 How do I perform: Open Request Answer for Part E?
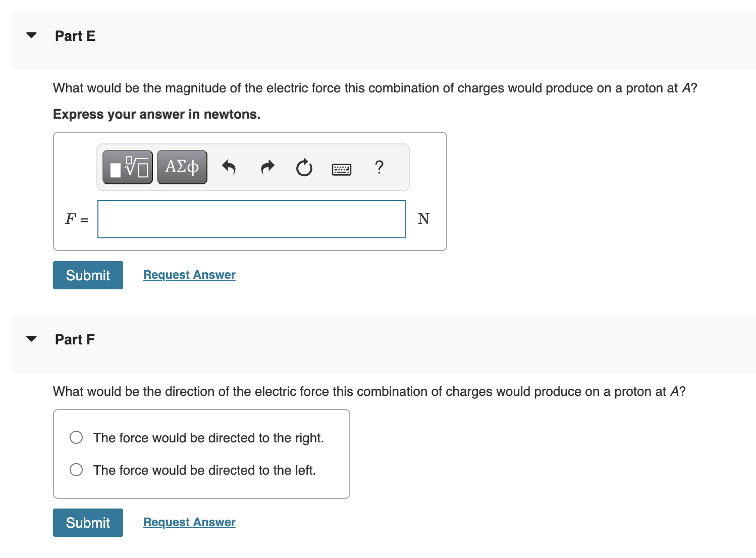tap(189, 274)
